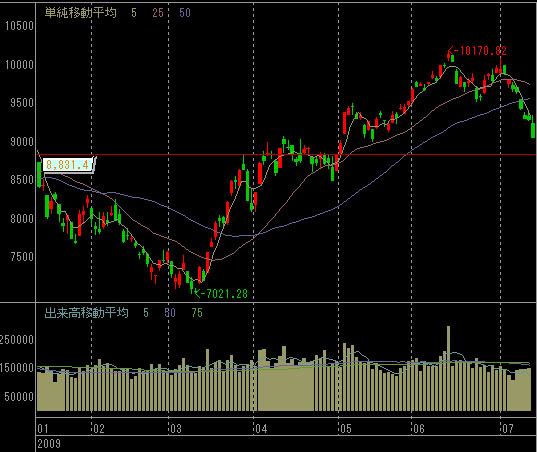
Task: Click the 2009 year label
Action: tap(49, 444)
